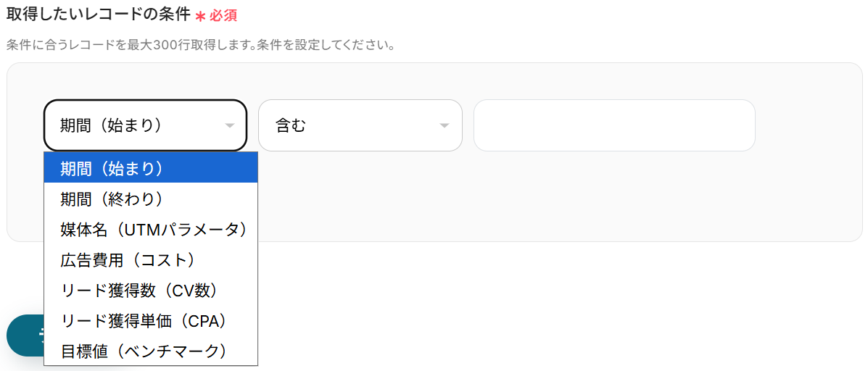This screenshot has height=371, width=868.
Task: Click the 取得したいレコードの条件 heading
Action: pyautogui.click(x=98, y=15)
